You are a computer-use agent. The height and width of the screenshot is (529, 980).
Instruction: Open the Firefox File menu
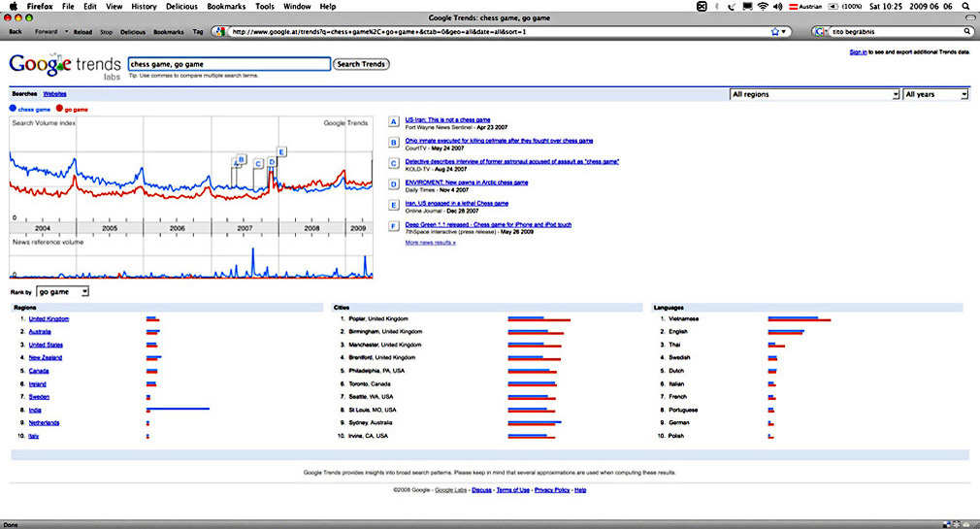click(x=68, y=6)
